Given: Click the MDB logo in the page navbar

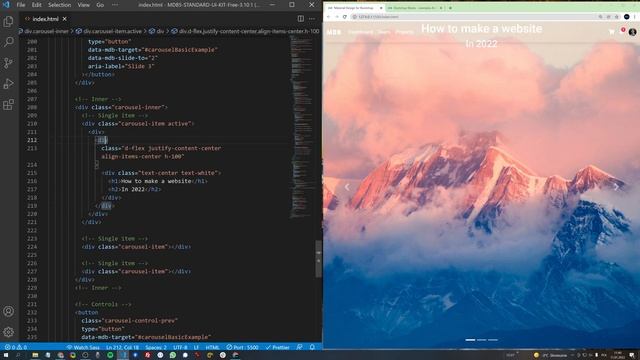Looking at the screenshot, I should 334,32.
